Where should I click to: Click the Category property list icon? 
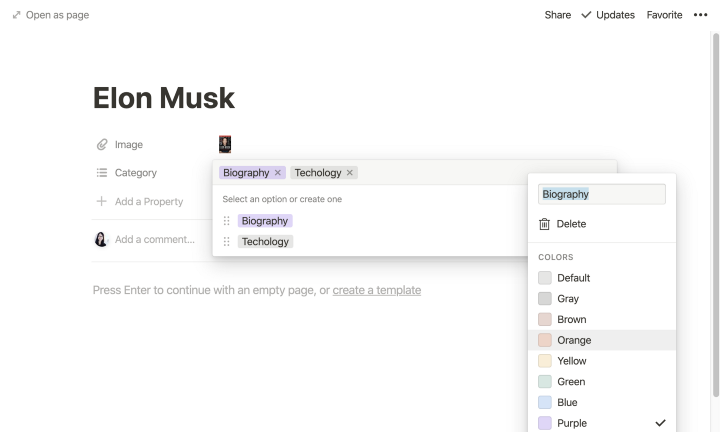[100, 173]
